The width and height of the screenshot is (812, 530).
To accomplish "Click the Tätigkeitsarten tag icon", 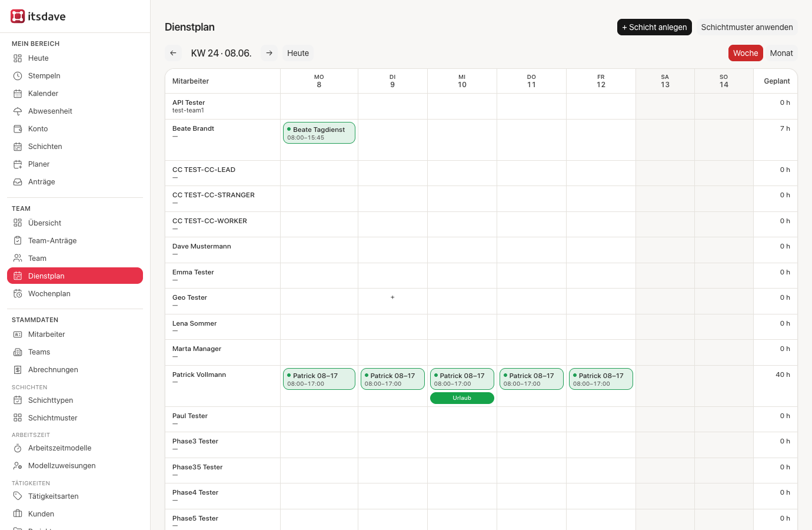I will coord(18,496).
